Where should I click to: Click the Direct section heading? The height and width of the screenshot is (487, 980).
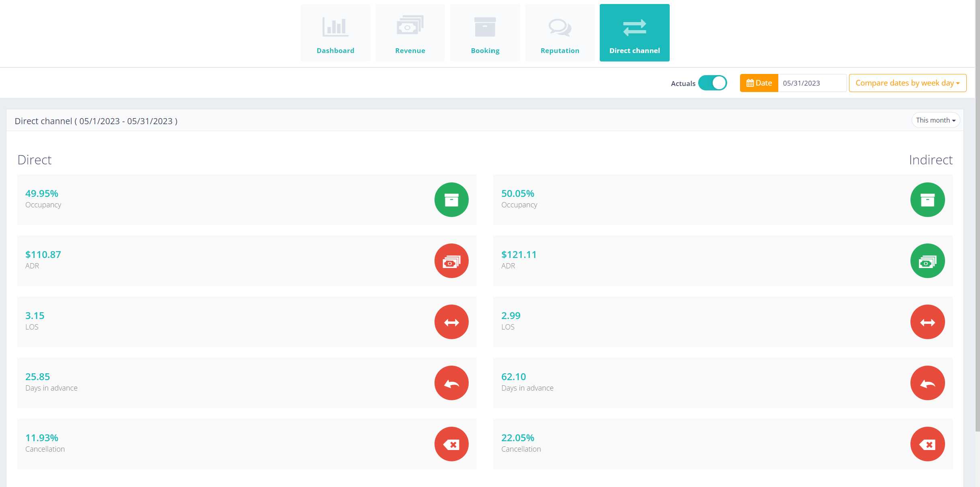pyautogui.click(x=35, y=160)
